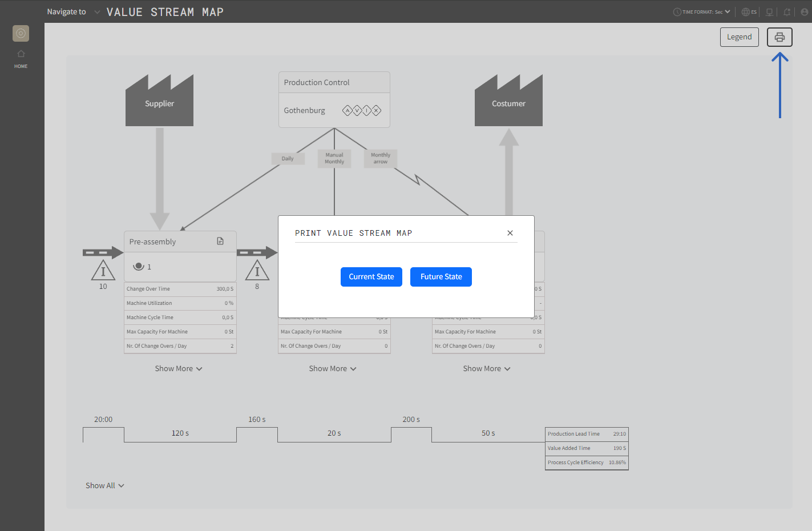Viewport: 812px width, 531px height.
Task: Click the Current State button
Action: point(371,277)
